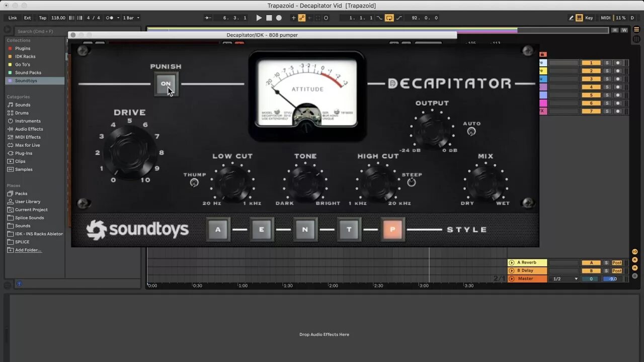
Task: Toggle the Metronome button
Action: click(109, 18)
